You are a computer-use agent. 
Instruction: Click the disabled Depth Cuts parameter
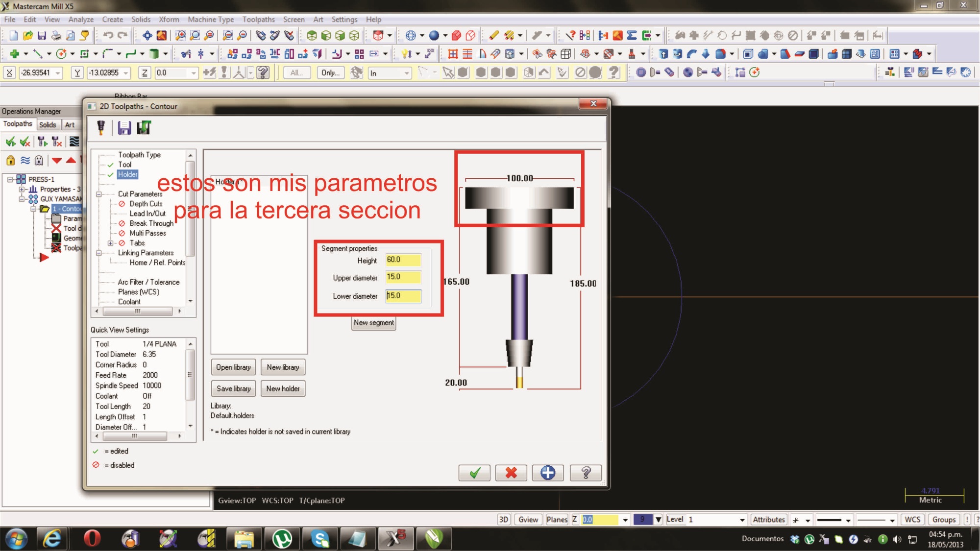point(146,204)
